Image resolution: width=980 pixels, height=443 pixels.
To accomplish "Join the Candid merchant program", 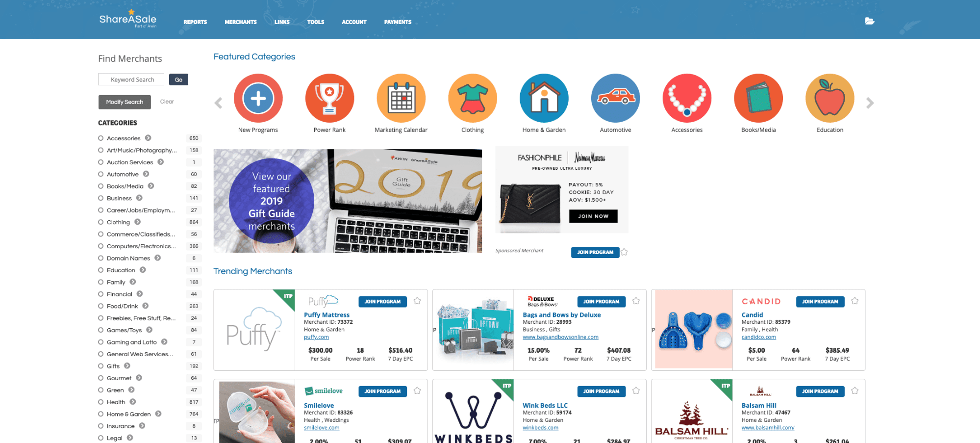I will [x=820, y=302].
